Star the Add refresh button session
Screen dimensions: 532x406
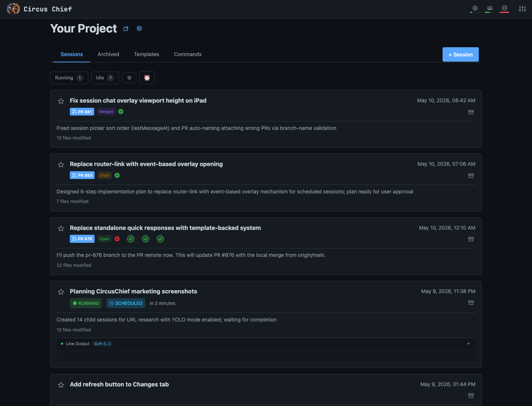[61, 385]
